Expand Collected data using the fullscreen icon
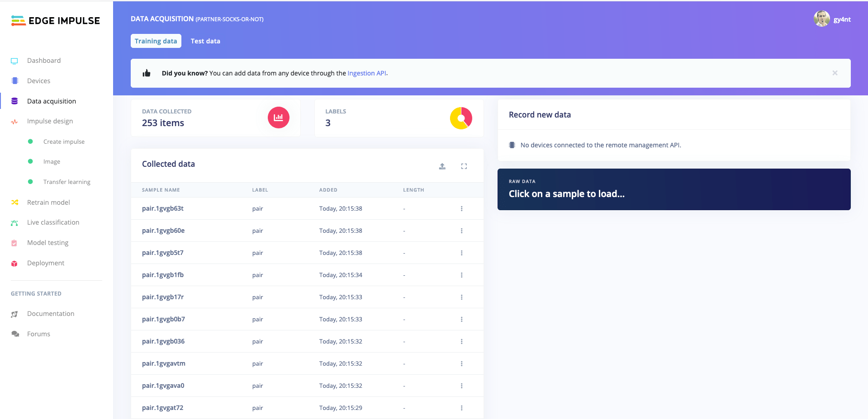Viewport: 868px width, 419px height. pyautogui.click(x=464, y=166)
